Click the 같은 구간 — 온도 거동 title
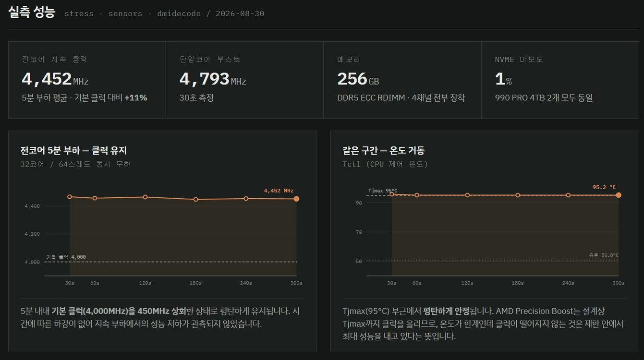The height and width of the screenshot is (360, 644). tap(384, 151)
